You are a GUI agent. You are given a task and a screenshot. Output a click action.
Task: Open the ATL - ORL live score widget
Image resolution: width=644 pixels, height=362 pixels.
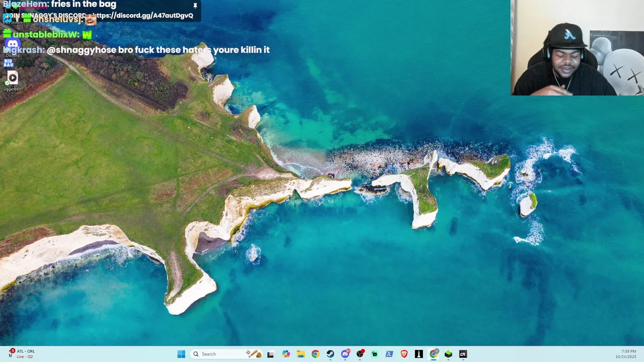point(22,353)
